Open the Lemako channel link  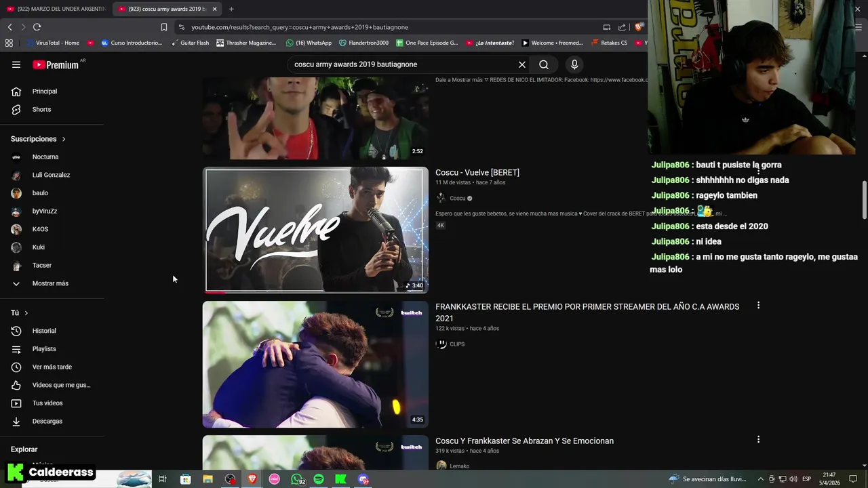coord(459,466)
